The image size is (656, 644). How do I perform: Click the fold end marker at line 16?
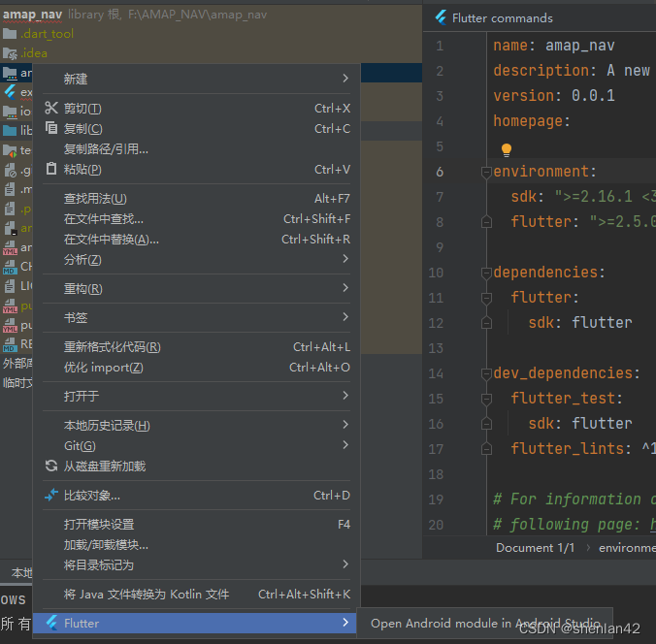486,424
